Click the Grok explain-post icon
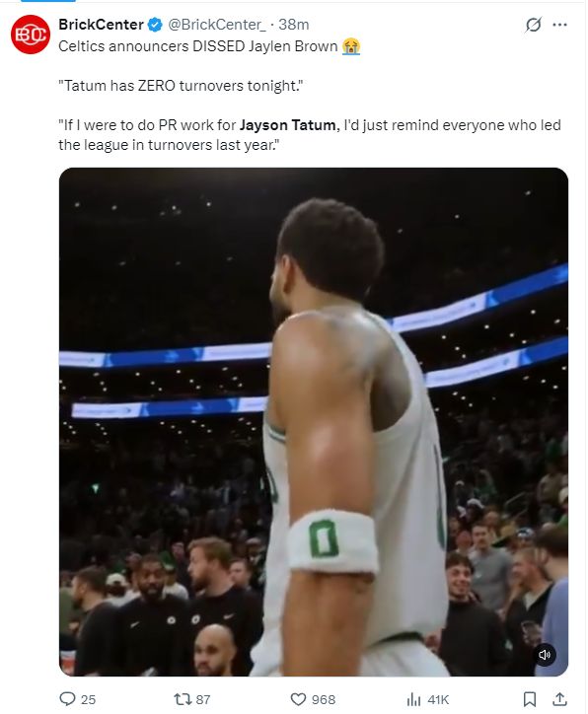The height and width of the screenshot is (714, 588). pyautogui.click(x=533, y=25)
